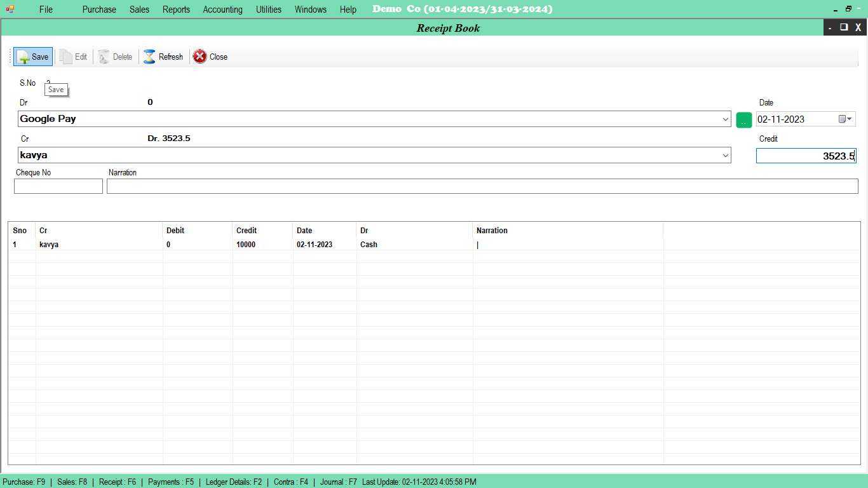Select the Credit amount field showing 3523.5
This screenshot has width=868, height=488.
coord(806,155)
